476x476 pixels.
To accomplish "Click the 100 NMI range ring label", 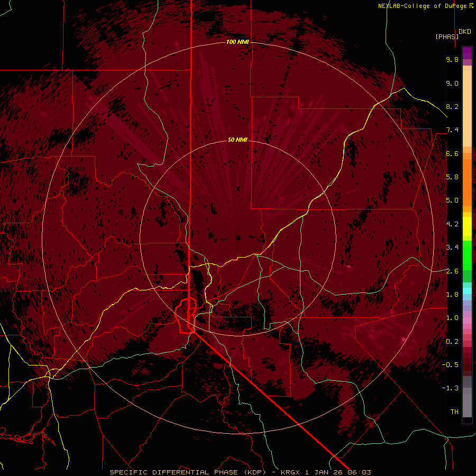I will (237, 42).
